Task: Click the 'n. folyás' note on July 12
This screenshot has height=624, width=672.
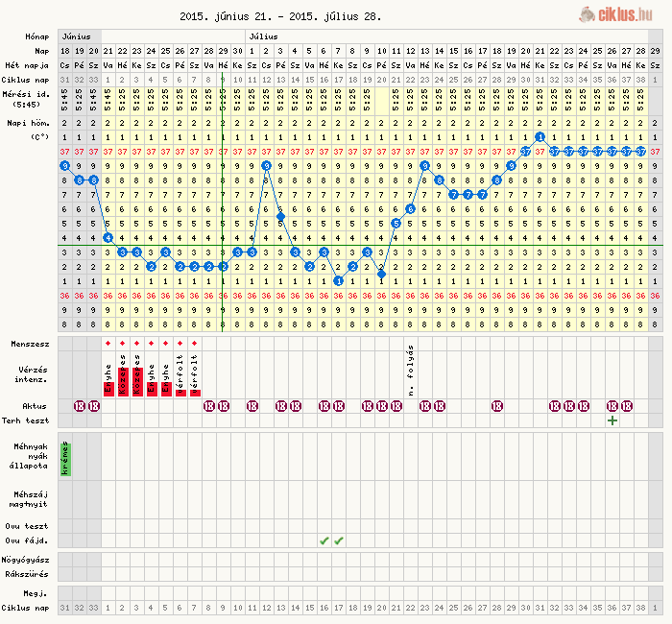Action: click(x=410, y=370)
